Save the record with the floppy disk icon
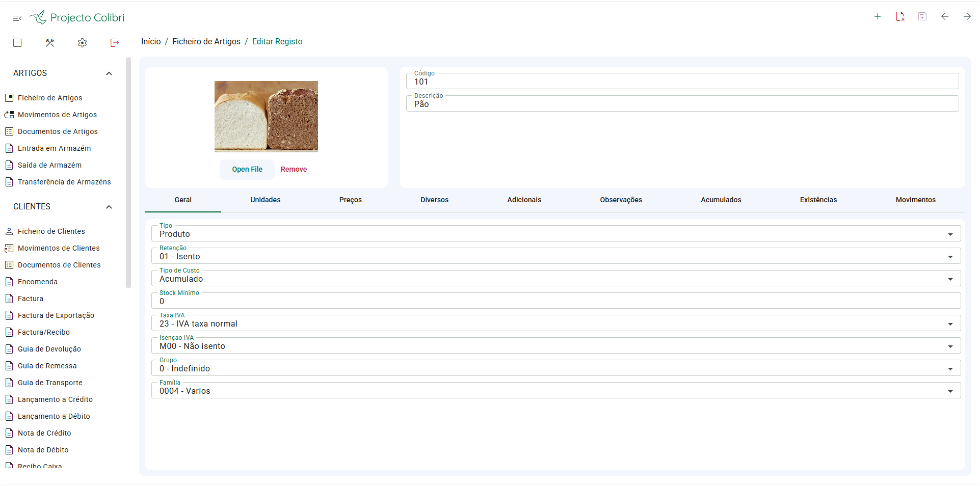This screenshot has width=980, height=486. coord(922,16)
